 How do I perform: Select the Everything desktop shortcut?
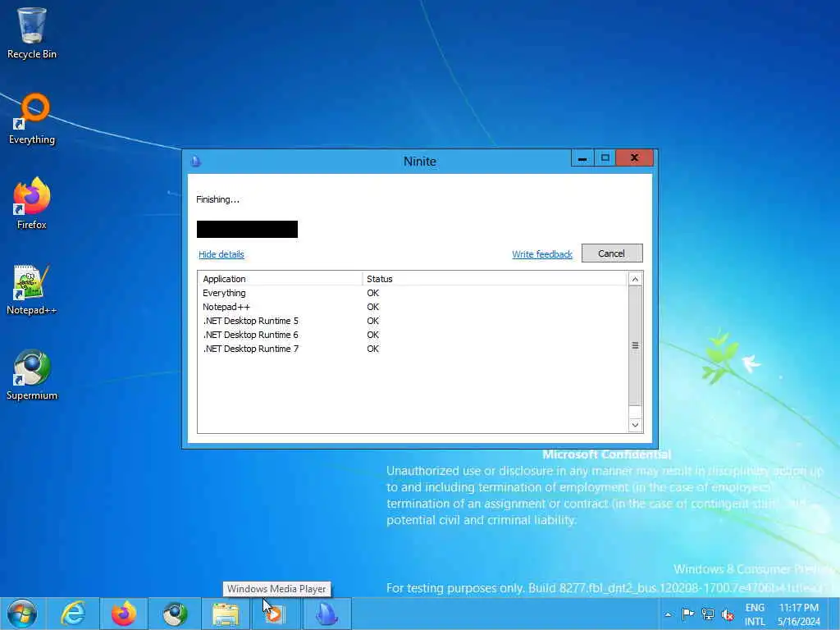32,119
